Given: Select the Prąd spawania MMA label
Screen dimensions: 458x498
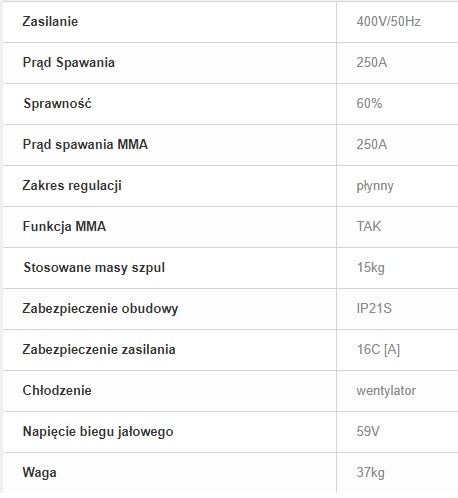Looking at the screenshot, I should pos(85,145).
